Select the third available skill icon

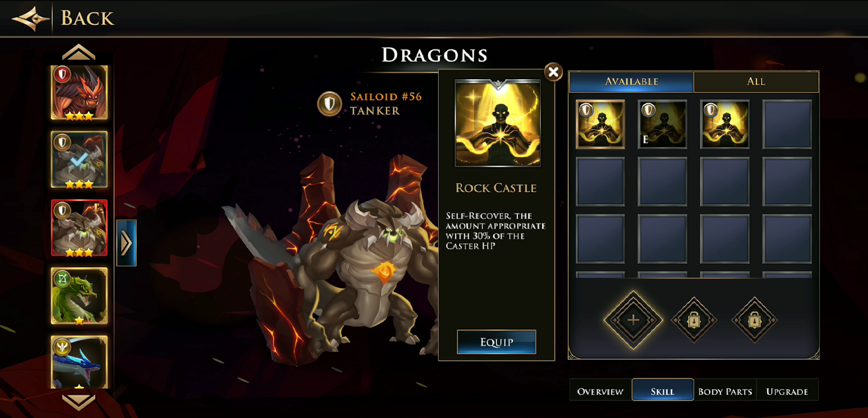click(725, 124)
